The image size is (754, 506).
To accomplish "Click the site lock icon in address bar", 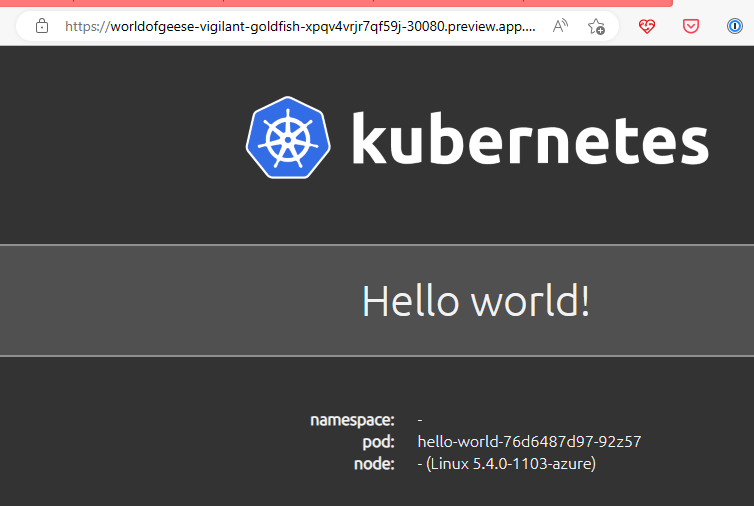I will (x=42, y=26).
